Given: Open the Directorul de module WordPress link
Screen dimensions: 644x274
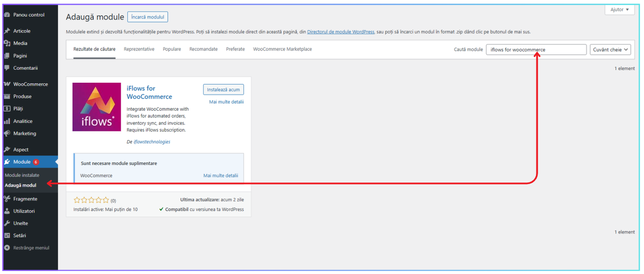Looking at the screenshot, I should pyautogui.click(x=341, y=31).
